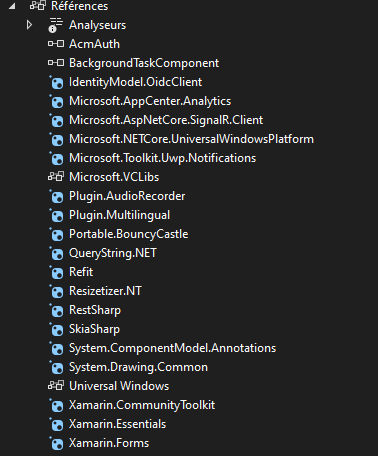Click the BackgroundTaskComponent project reference icon
Screen dimensions: 378x456
pyautogui.click(x=56, y=63)
